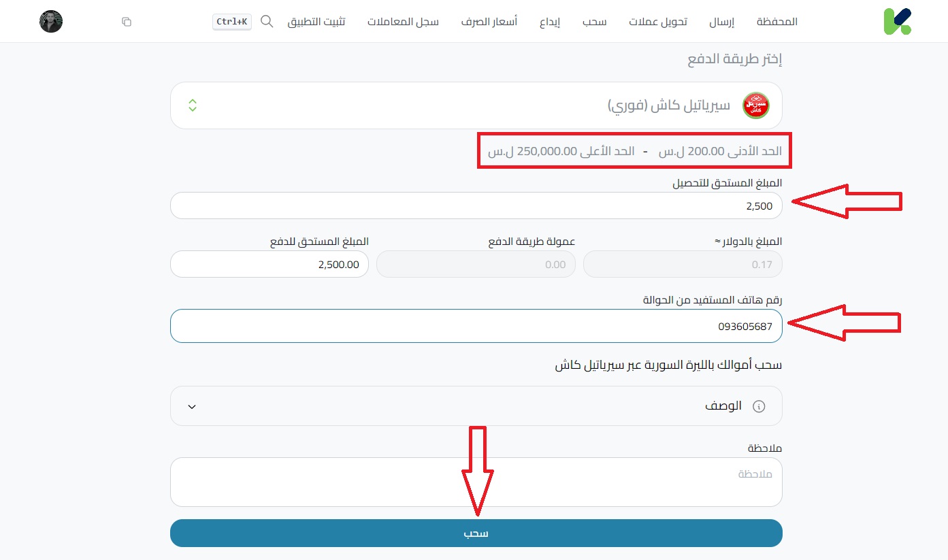Click المبلغ المستحق للدفع field showing 2,500.00
Screen dimensions: 948x560
(x=269, y=264)
